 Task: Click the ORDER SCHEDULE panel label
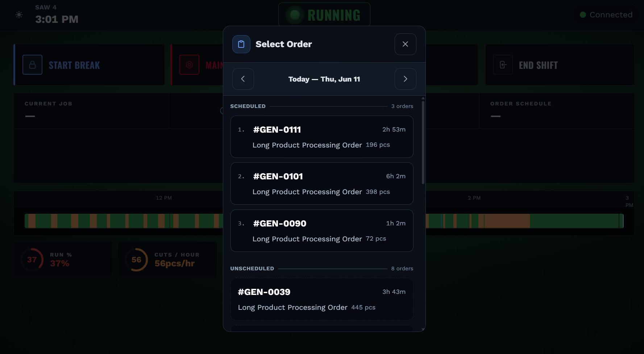521,104
